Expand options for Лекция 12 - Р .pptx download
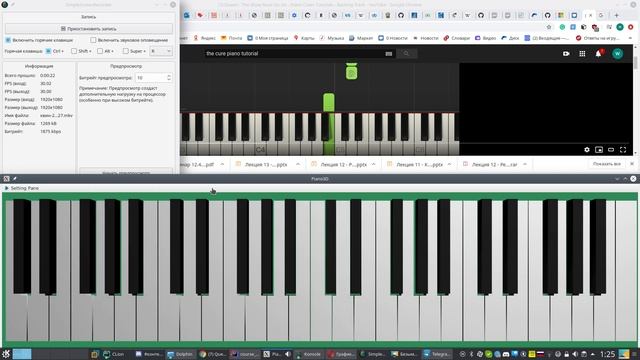 coord(373,164)
